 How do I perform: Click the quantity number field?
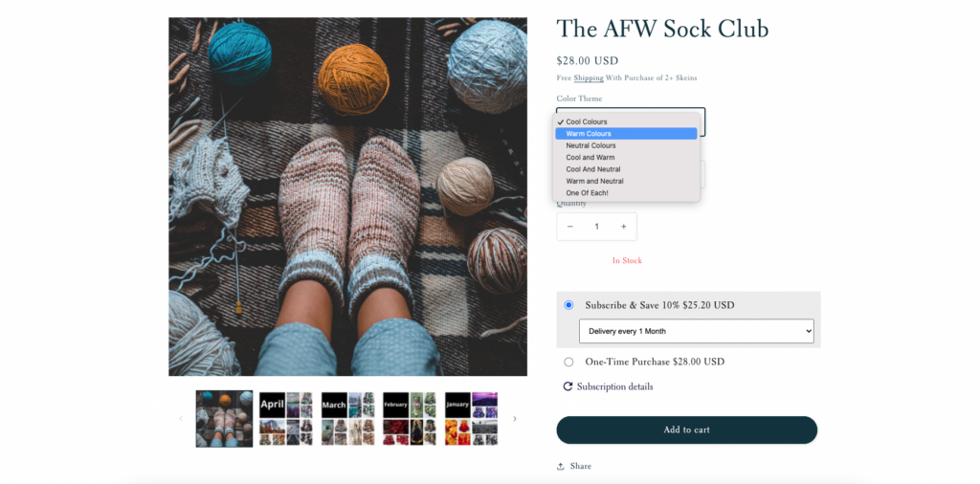(x=597, y=227)
